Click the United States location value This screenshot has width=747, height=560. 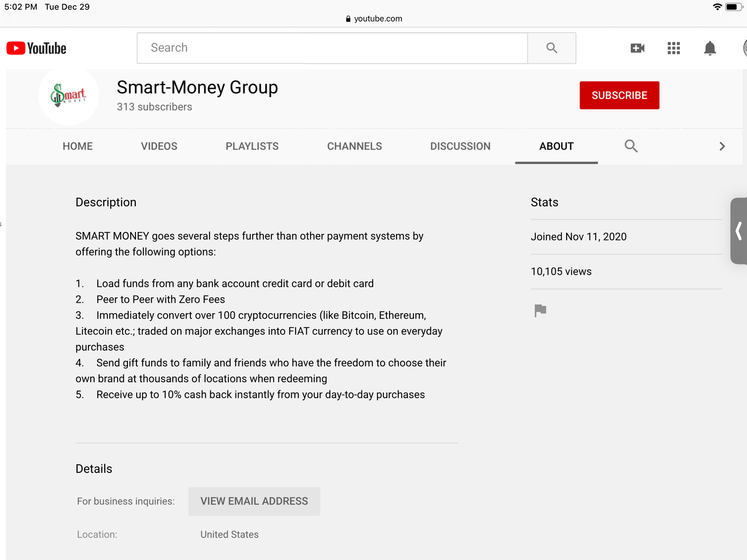tap(230, 534)
